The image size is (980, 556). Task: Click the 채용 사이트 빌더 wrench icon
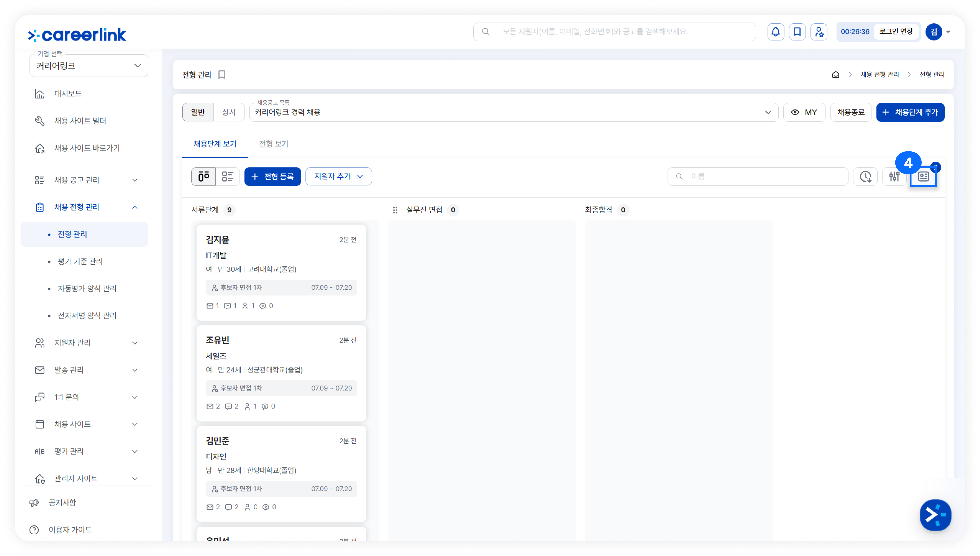click(x=40, y=121)
